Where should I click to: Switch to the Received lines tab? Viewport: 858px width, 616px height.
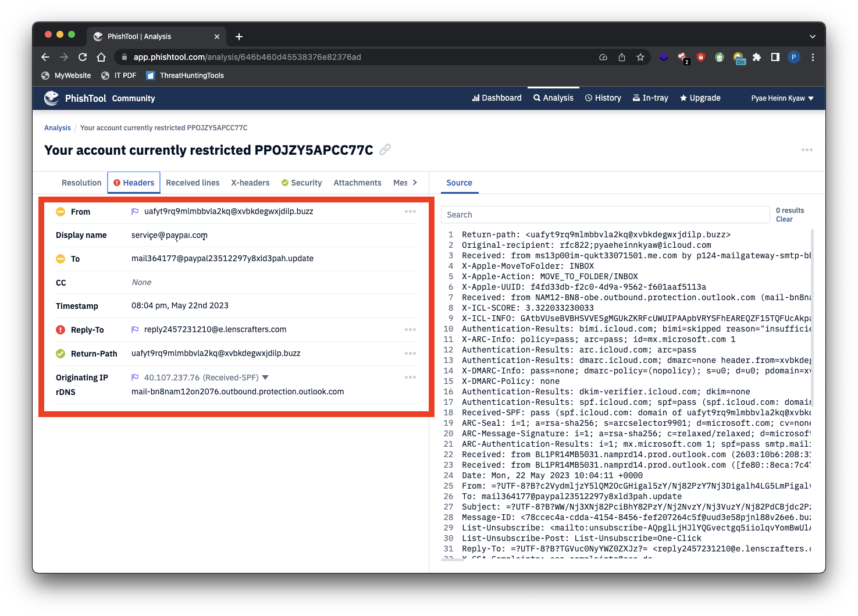click(193, 183)
